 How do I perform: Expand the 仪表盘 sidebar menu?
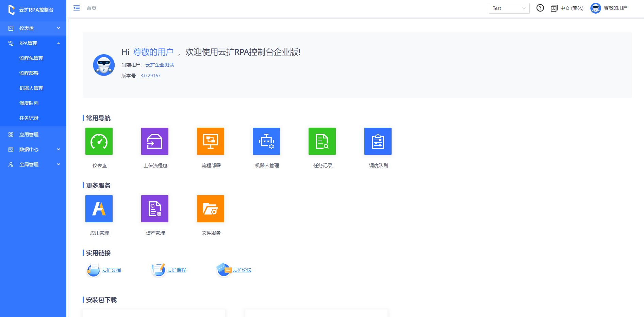(33, 28)
